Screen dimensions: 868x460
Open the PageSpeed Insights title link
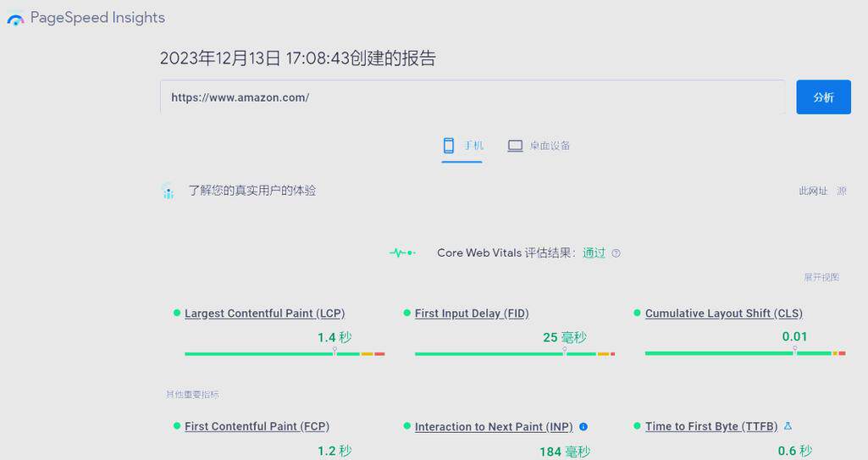pyautogui.click(x=97, y=18)
